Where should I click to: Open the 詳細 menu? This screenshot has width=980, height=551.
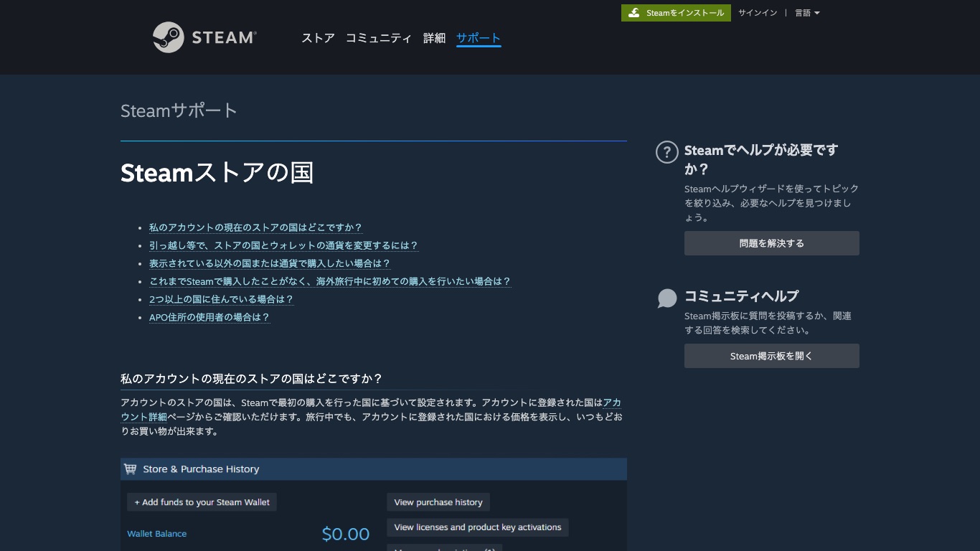coord(434,38)
